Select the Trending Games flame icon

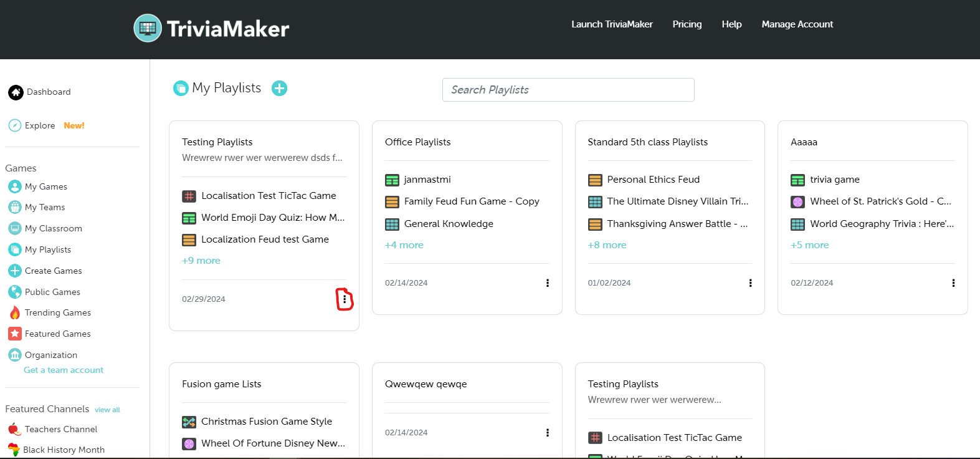coord(15,312)
